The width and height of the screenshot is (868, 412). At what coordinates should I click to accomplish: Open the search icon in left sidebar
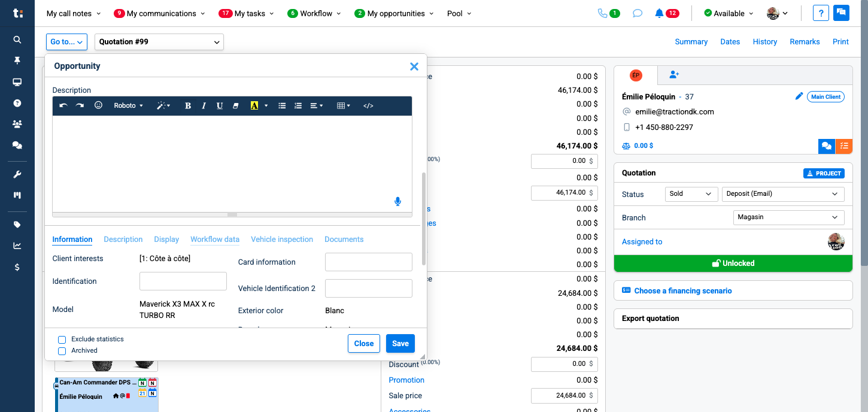click(x=17, y=40)
